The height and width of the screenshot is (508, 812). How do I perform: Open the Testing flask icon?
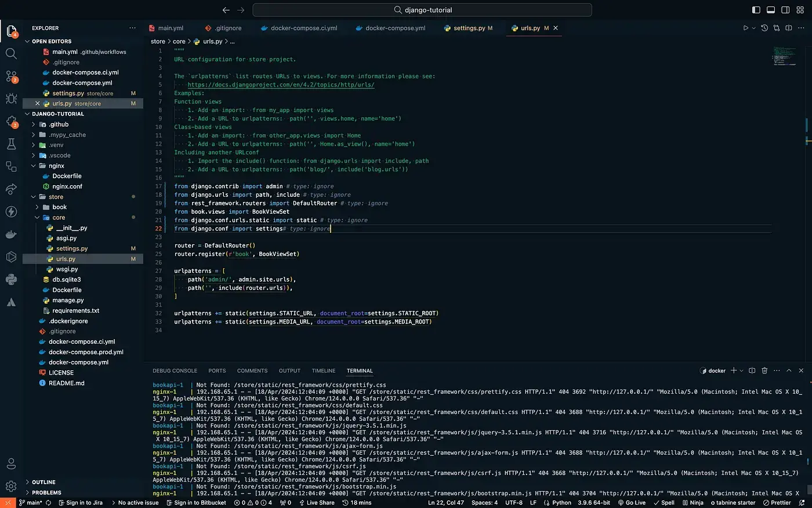point(11,144)
